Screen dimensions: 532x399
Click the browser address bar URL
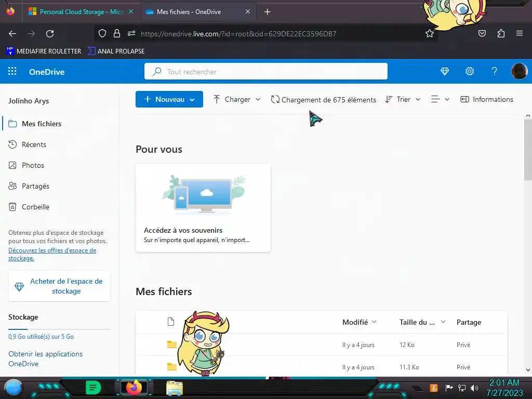click(x=238, y=34)
